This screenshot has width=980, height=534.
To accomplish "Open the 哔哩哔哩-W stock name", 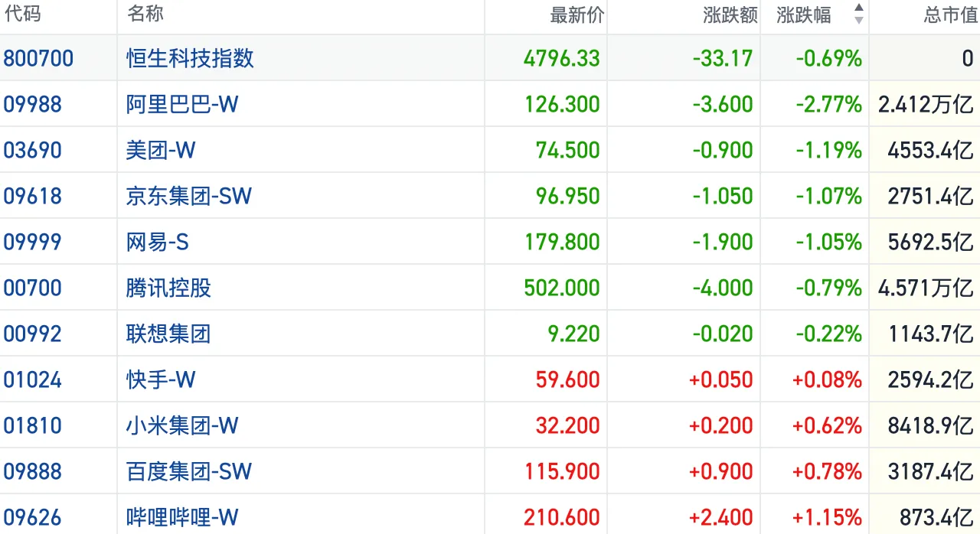I will (x=182, y=517).
